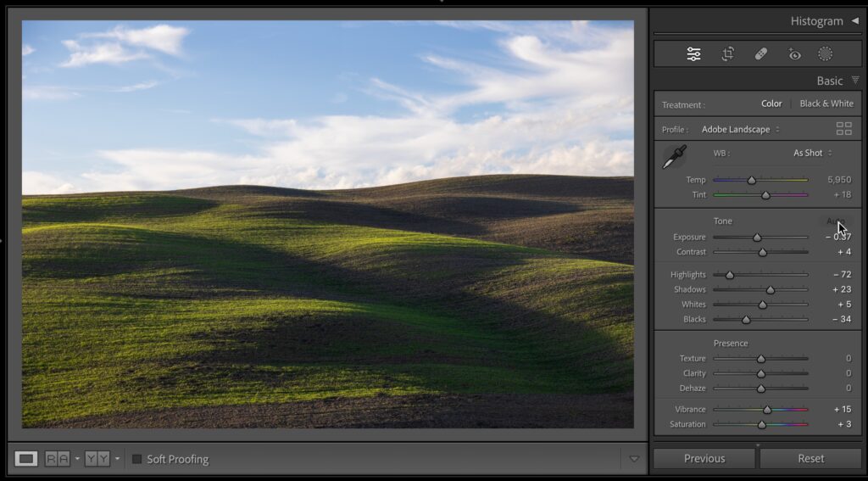Open the toolbar content menu arrow
The image size is (868, 481).
pyautogui.click(x=634, y=459)
